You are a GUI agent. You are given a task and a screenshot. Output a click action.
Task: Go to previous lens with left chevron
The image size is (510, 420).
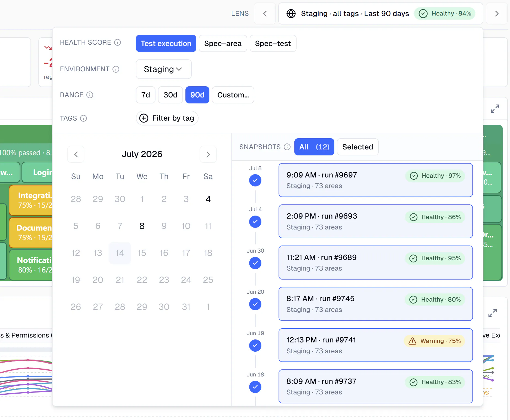(x=265, y=14)
